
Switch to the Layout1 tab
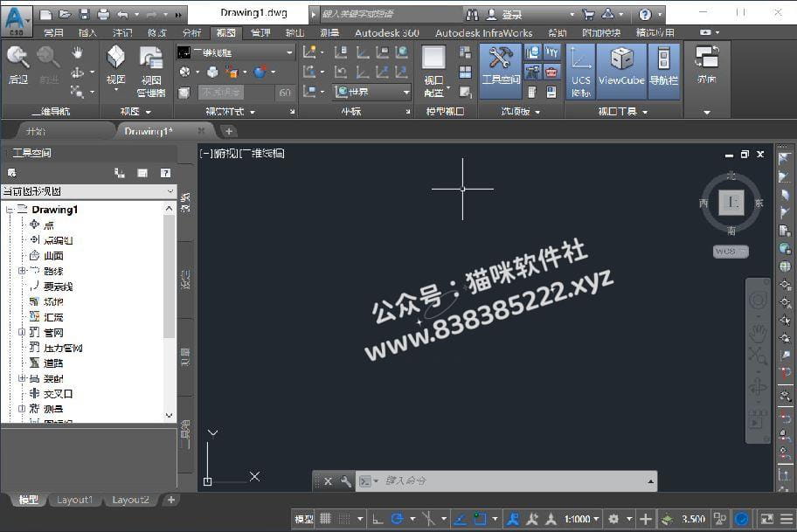(x=75, y=500)
